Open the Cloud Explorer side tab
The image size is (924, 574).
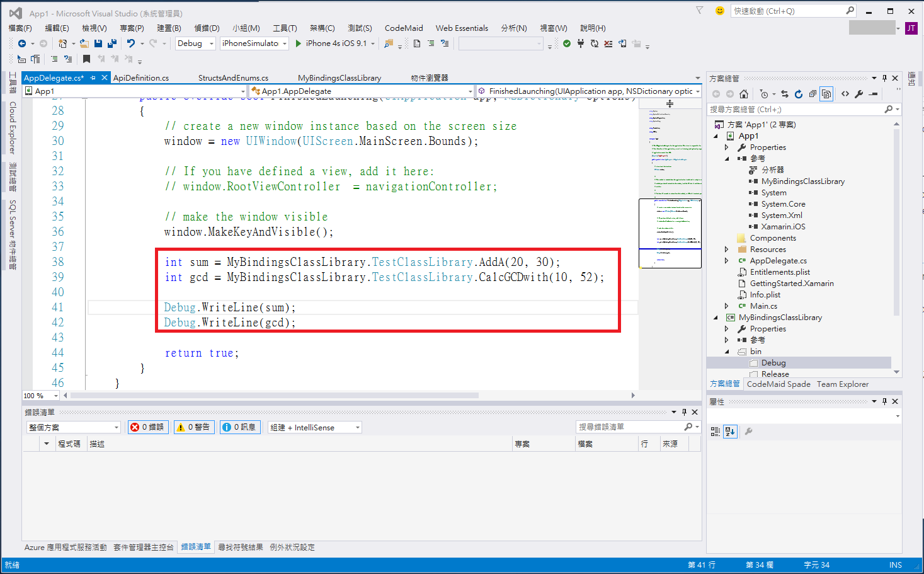tap(12, 127)
